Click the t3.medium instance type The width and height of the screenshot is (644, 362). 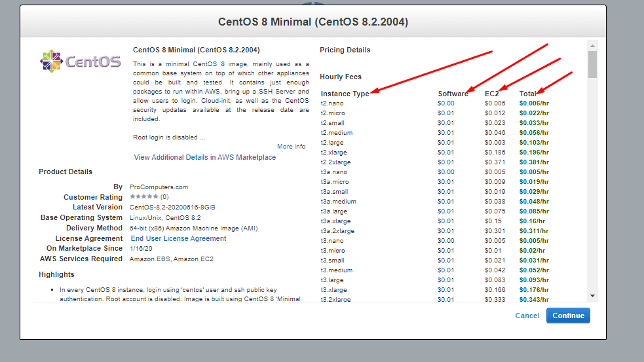click(336, 270)
